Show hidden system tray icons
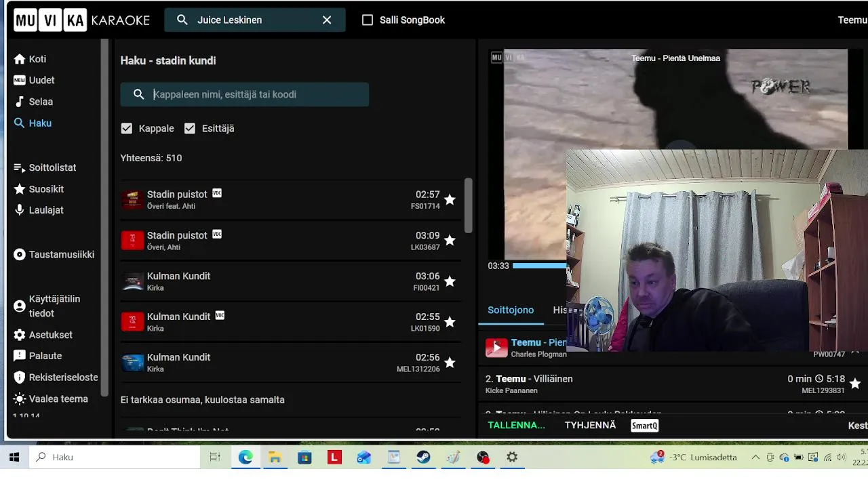Viewport: 868px width, 488px height. (x=755, y=457)
